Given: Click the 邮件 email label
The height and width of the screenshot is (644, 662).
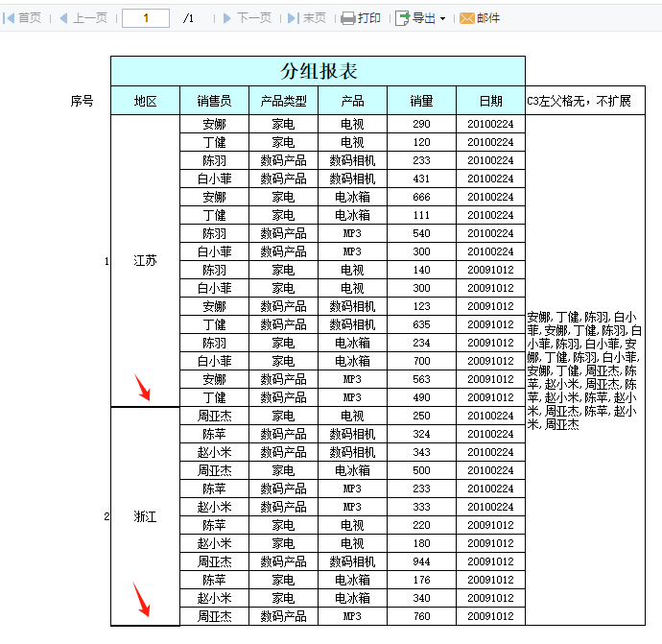Looking at the screenshot, I should [x=488, y=18].
